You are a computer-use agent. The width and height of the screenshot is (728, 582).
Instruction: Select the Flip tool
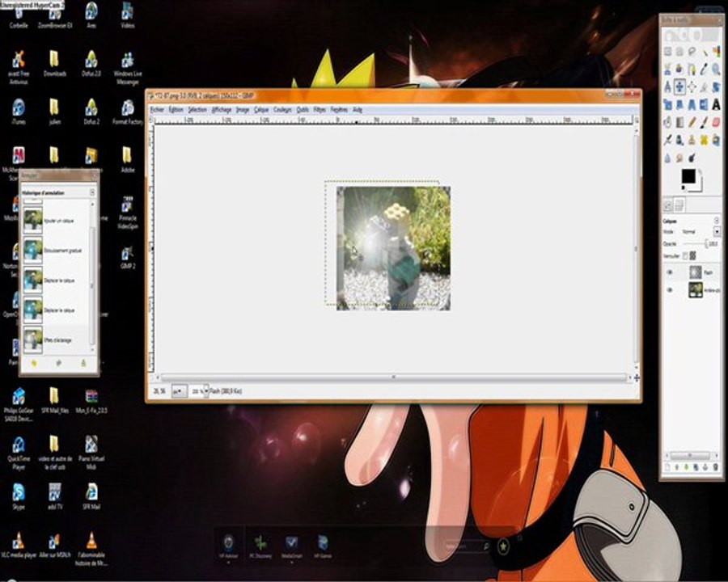pyautogui.click(x=704, y=104)
